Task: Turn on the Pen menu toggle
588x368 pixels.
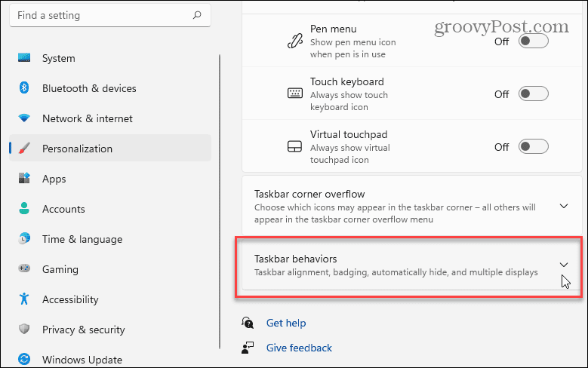Action: point(533,41)
